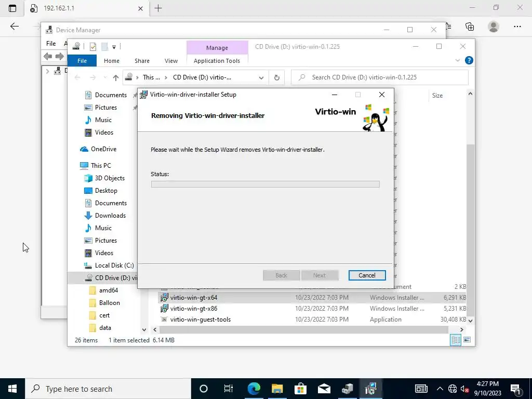
Task: Click navigation pane scroll down arrow
Action: pyautogui.click(x=144, y=329)
